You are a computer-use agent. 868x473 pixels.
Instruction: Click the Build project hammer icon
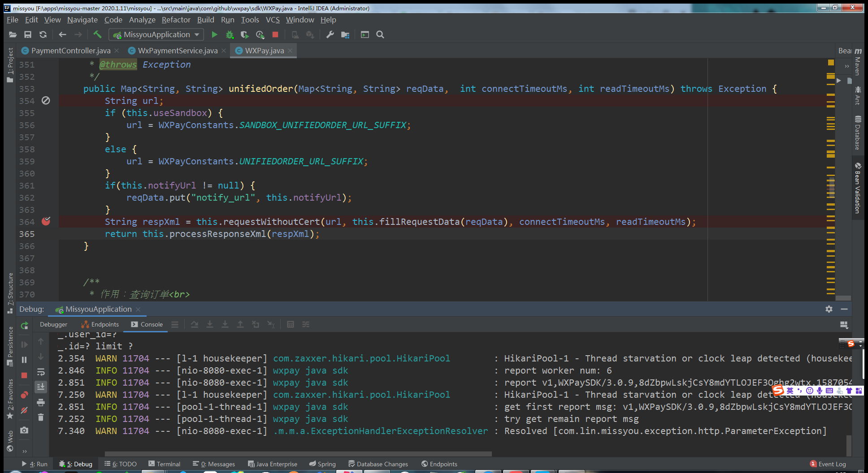97,34
